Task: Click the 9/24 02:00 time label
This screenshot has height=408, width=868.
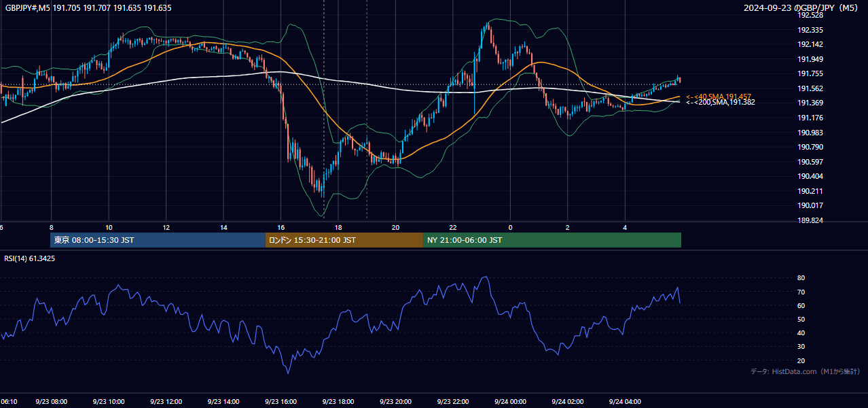Action: click(x=568, y=402)
